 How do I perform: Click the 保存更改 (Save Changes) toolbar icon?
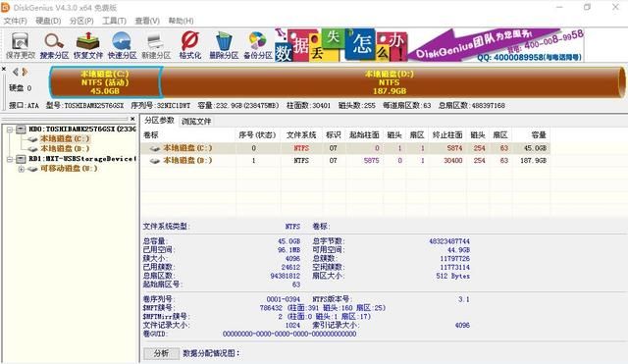[x=20, y=45]
